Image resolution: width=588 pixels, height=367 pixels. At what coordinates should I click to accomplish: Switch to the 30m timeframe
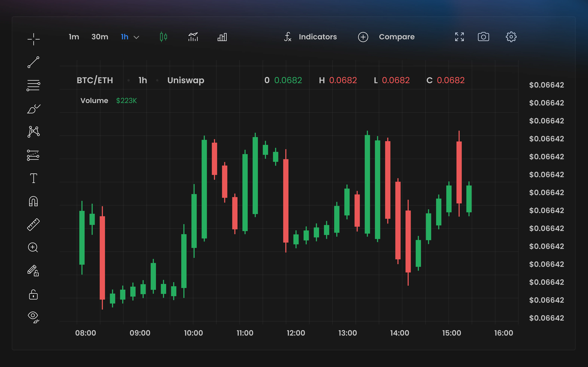click(x=100, y=37)
